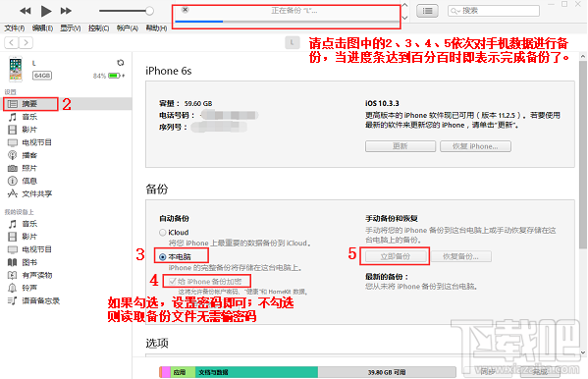Adjust the volume slider knob
Image resolution: width=588 pixels, height=379 pixels.
[x=149, y=11]
